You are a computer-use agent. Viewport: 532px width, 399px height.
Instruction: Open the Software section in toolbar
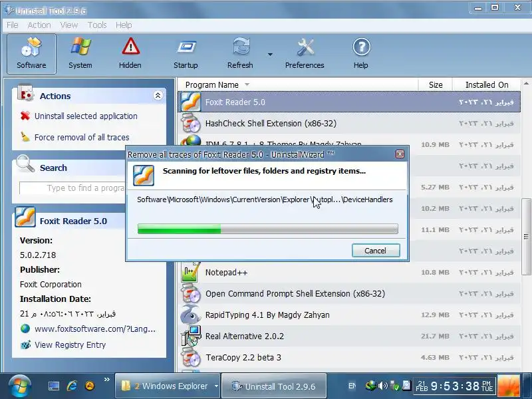tap(31, 54)
